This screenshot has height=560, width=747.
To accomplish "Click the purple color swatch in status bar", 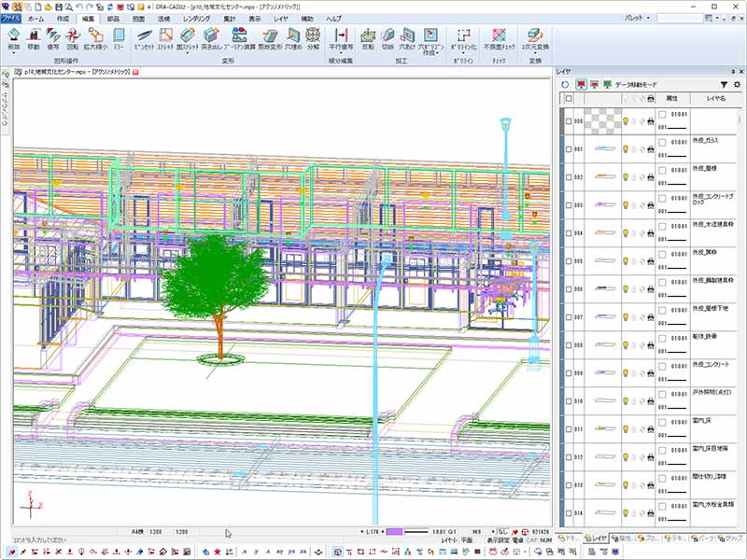I will point(394,531).
